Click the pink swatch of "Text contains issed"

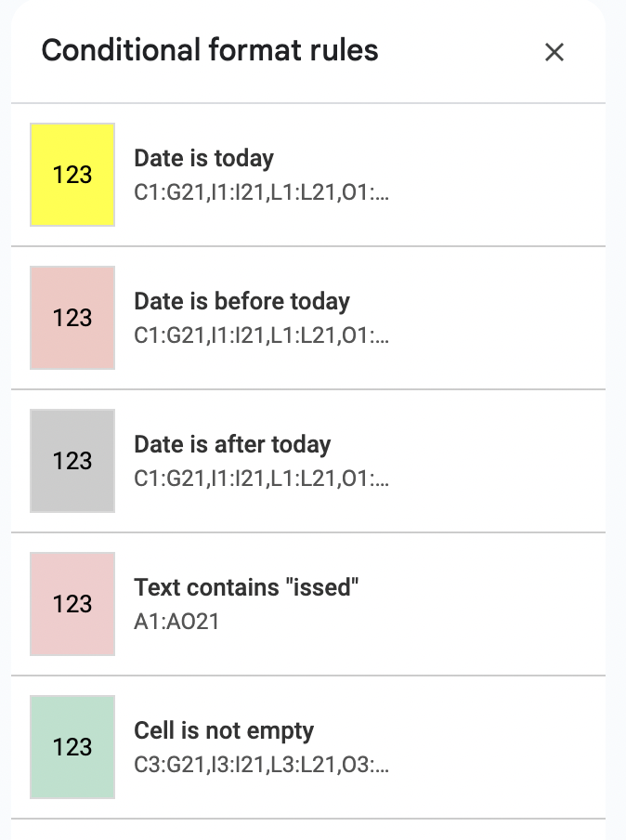point(72,604)
